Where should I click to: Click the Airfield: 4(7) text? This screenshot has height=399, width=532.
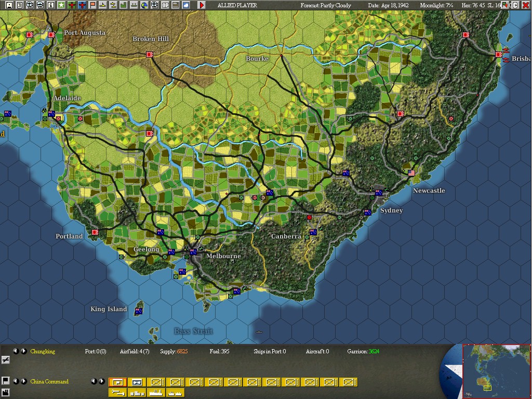[x=135, y=351]
